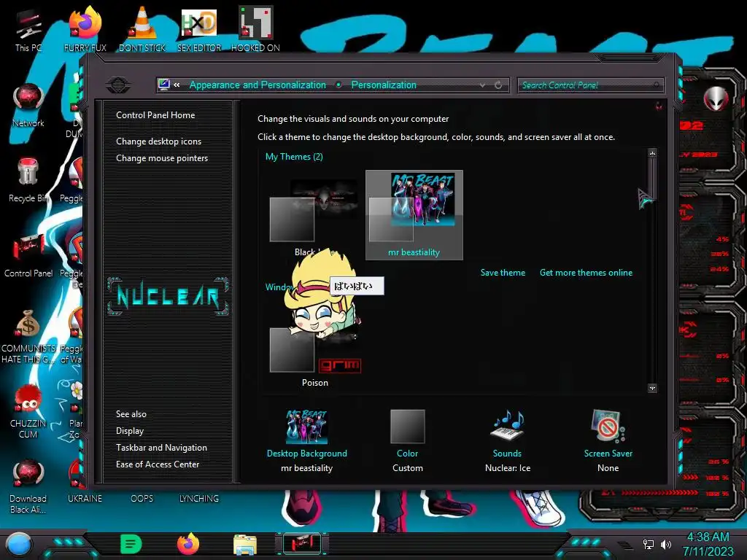747x560 pixels.
Task: Click the back navigation button in Control Panel
Action: (118, 85)
